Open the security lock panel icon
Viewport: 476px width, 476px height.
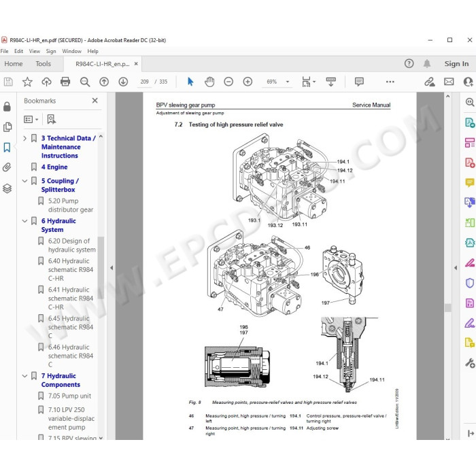tap(7, 107)
